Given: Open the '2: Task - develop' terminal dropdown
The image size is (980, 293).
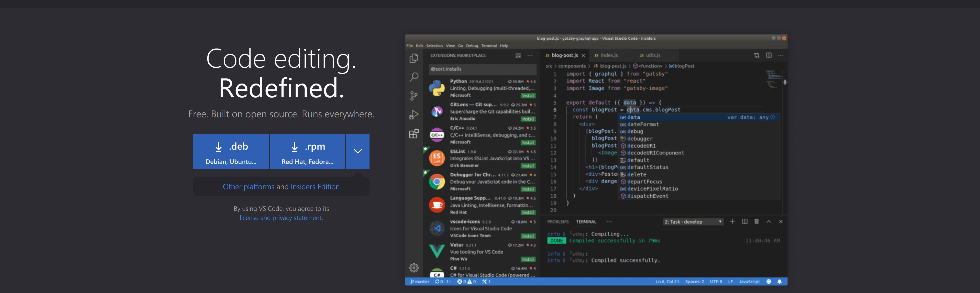Looking at the screenshot, I should click(x=692, y=222).
